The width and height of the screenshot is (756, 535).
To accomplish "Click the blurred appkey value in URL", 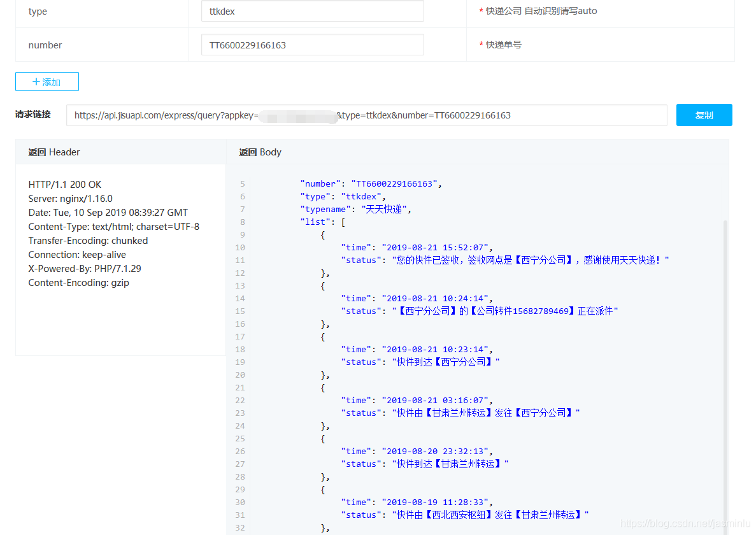I will point(297,116).
